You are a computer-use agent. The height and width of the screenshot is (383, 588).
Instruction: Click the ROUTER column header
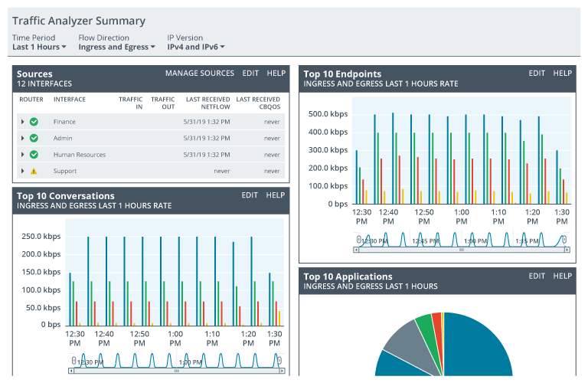(31, 100)
